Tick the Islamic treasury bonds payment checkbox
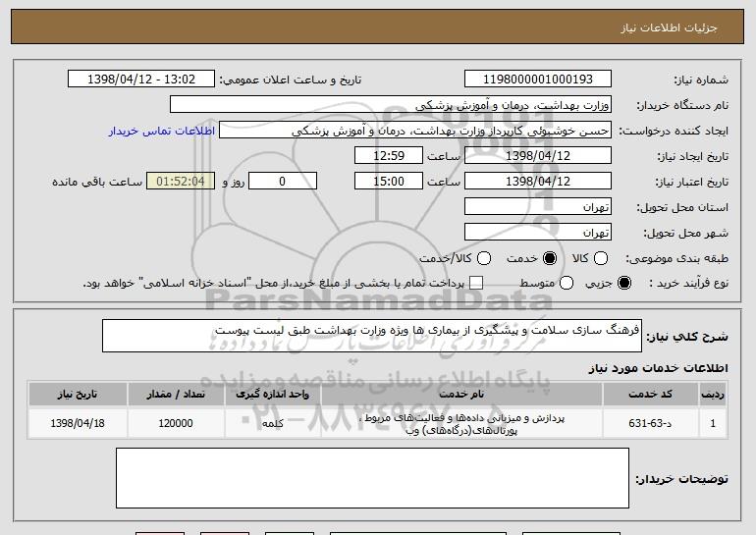Screen dimensions: 756x535 pos(476,284)
